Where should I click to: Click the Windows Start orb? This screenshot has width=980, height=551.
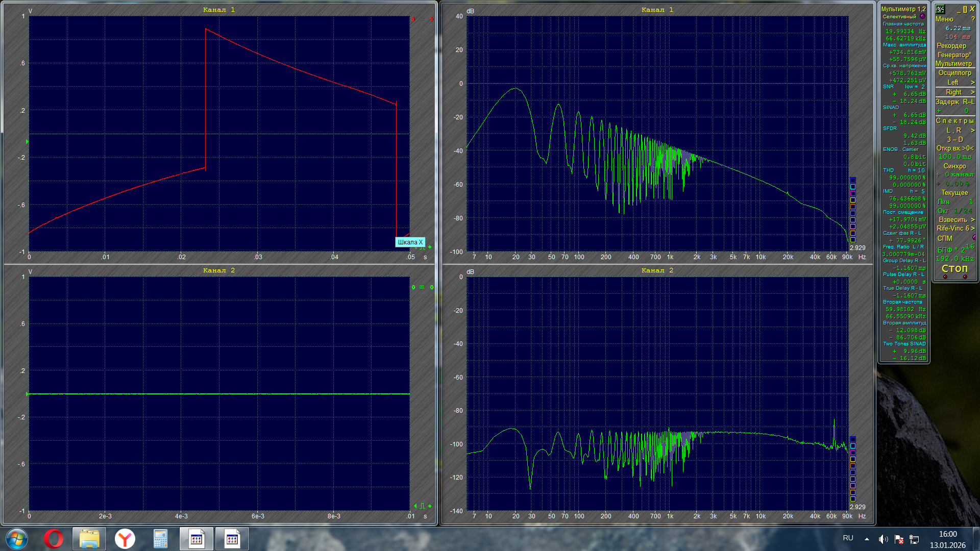16,539
